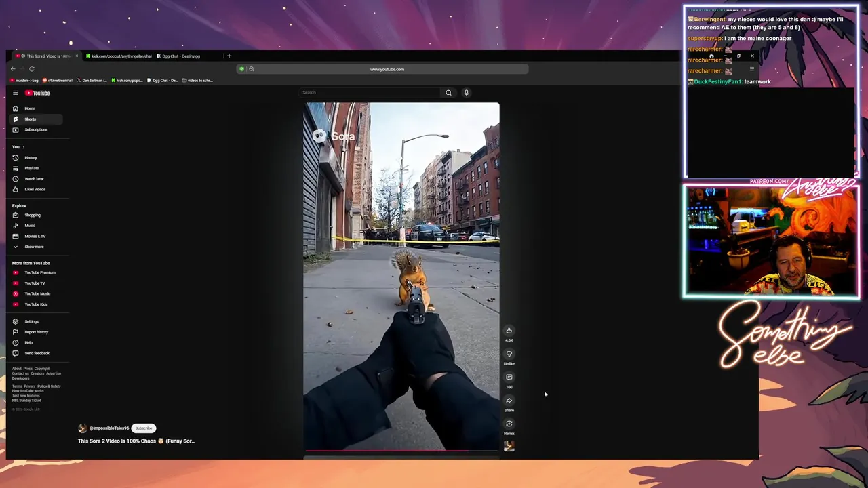Open the Short's sound thumbnail
The image size is (868, 488).
click(509, 446)
